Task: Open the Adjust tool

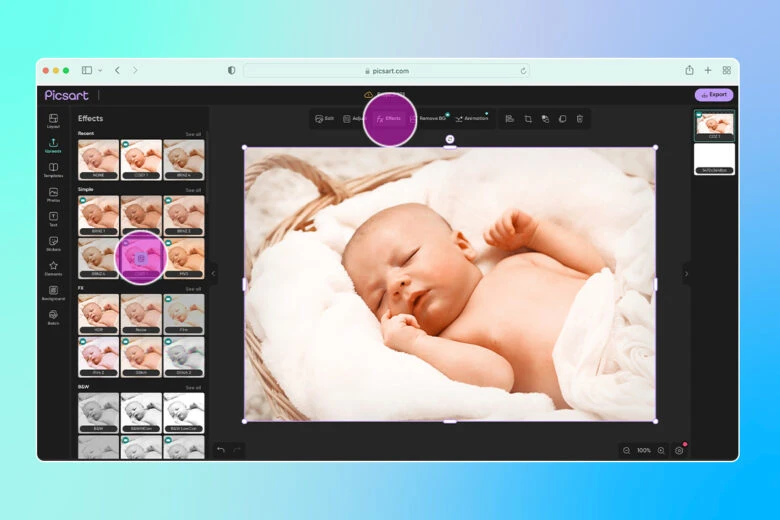Action: (353, 119)
